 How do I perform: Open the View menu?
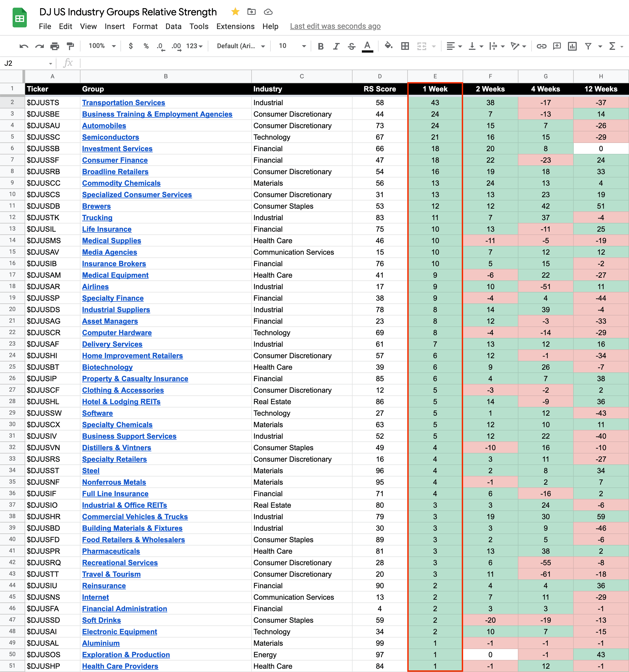(x=88, y=26)
